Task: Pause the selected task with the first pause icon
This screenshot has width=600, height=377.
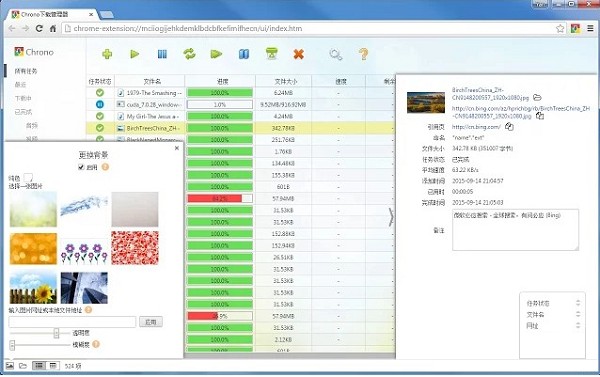Action: tap(162, 54)
